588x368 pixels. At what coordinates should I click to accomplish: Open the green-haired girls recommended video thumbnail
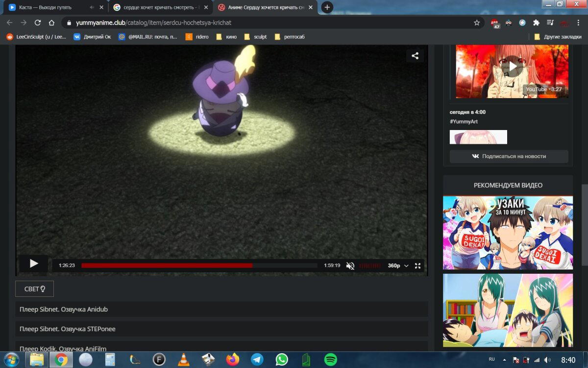click(x=508, y=310)
